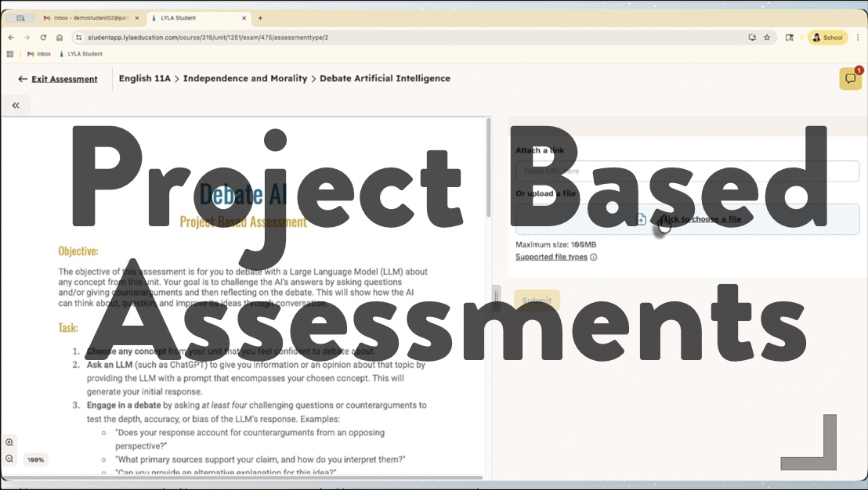
Task: Open Supported file types link
Action: pyautogui.click(x=552, y=257)
